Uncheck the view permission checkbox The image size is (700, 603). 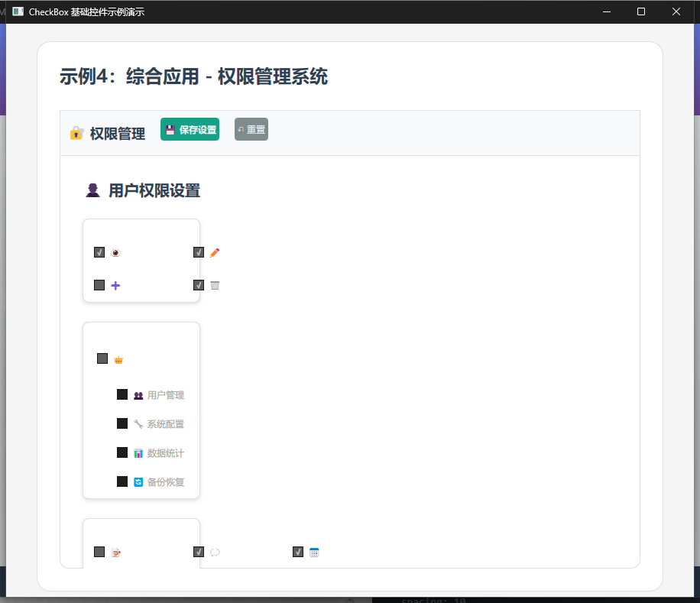click(x=99, y=251)
